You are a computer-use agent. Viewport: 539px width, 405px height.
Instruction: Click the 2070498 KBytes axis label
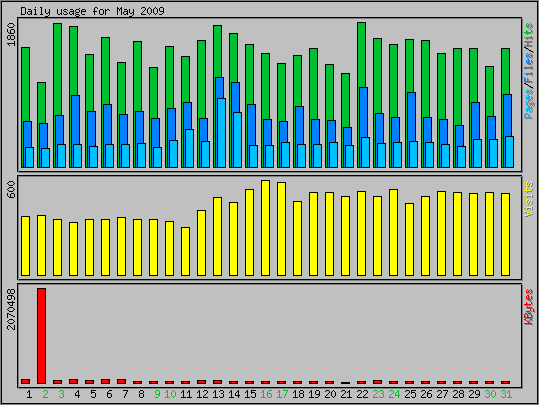pyautogui.click(x=11, y=309)
